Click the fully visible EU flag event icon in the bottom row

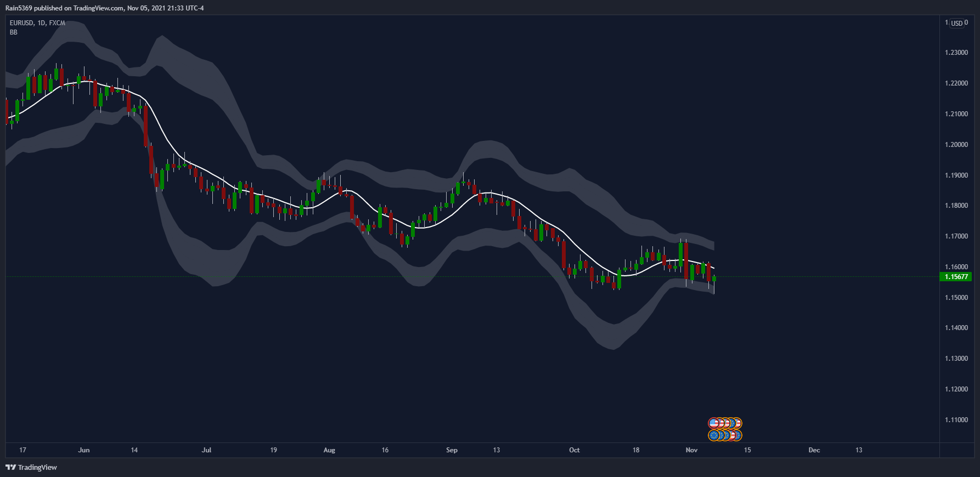pyautogui.click(x=713, y=435)
